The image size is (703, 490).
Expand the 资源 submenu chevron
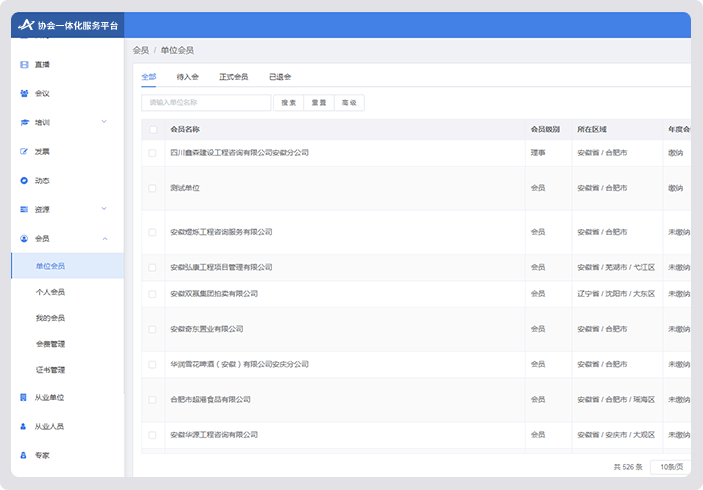click(x=104, y=209)
